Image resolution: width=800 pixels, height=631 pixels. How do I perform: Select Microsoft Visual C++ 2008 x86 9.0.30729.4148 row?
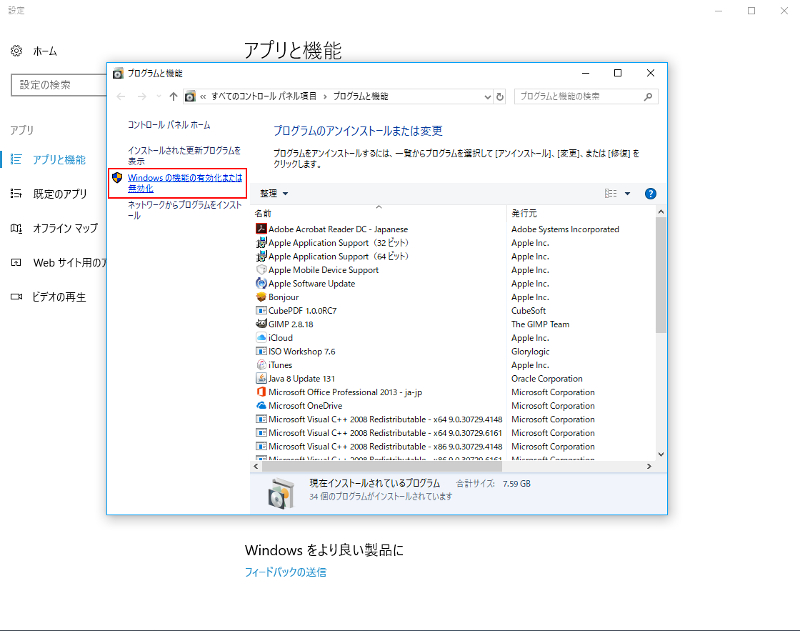(379, 446)
